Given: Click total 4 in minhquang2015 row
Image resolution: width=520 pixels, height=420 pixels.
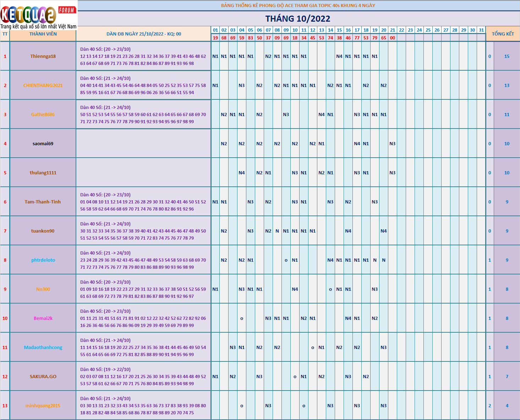Looking at the screenshot, I should click(x=507, y=405).
